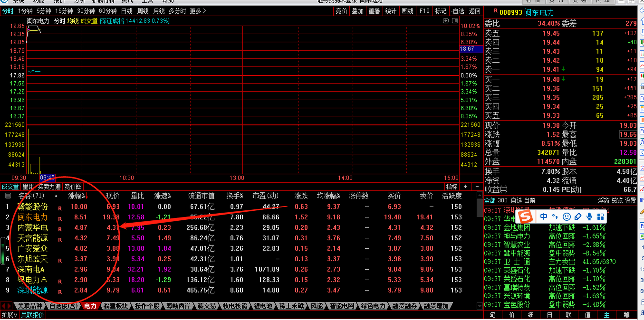Click 总览 in alerts panel header
Screen dimensions: 644x320
(617, 200)
